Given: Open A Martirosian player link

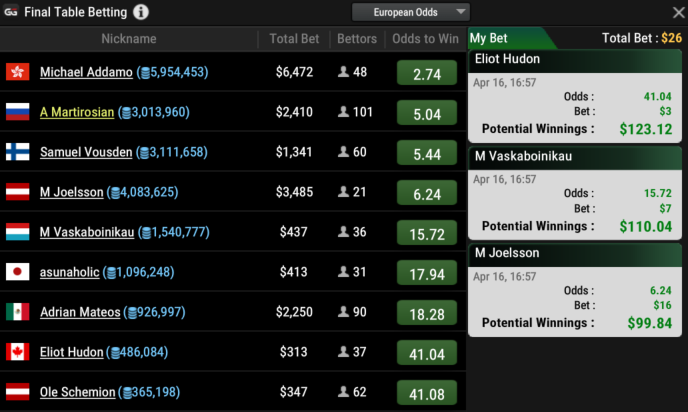Looking at the screenshot, I should pyautogui.click(x=77, y=112).
